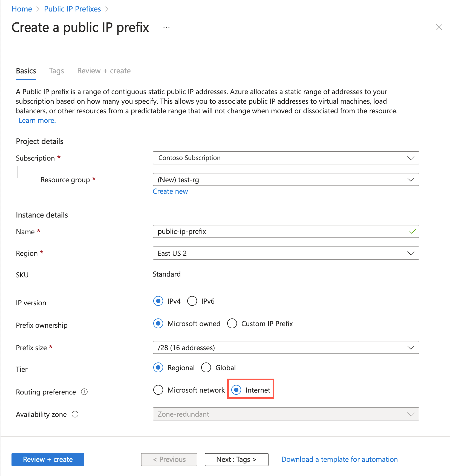Click the Learn more link
This screenshot has width=450, height=476.
point(37,120)
